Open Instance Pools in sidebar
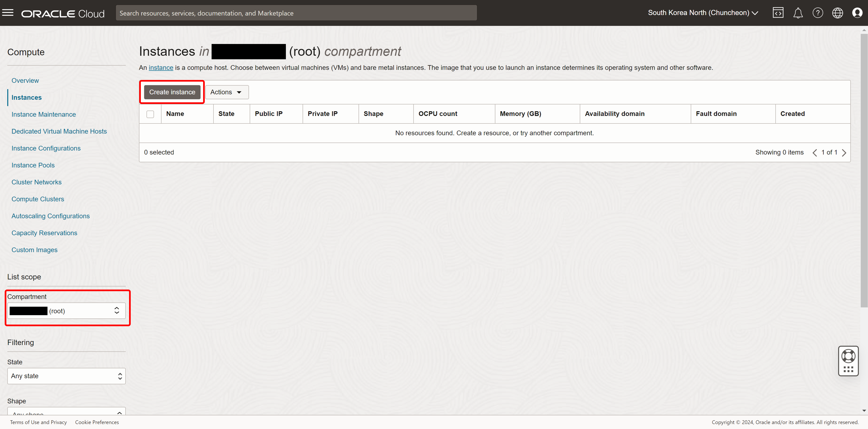 click(x=33, y=165)
